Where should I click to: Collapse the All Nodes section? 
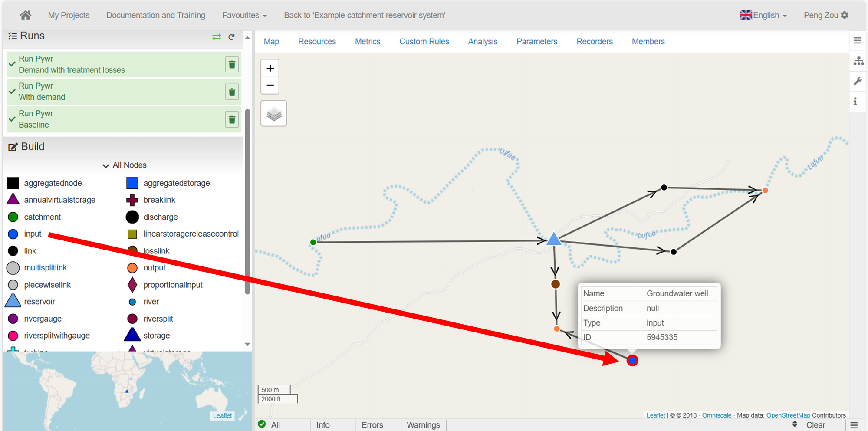point(124,165)
